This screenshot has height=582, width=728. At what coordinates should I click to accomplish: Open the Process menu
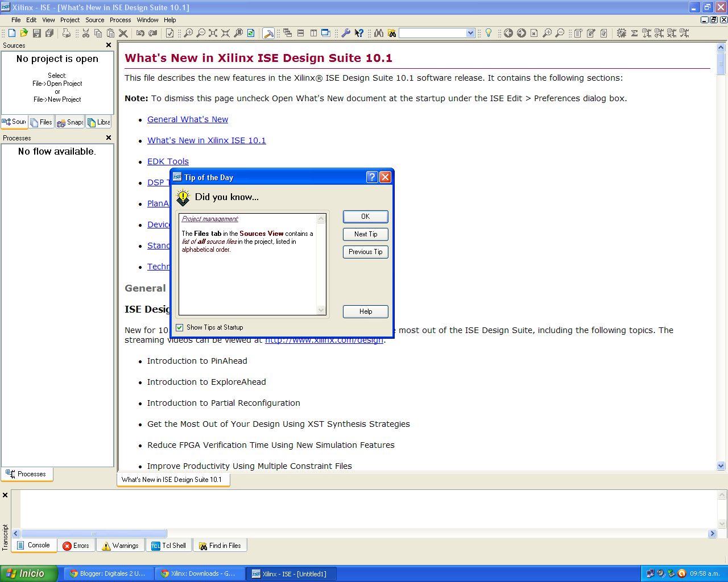point(121,20)
